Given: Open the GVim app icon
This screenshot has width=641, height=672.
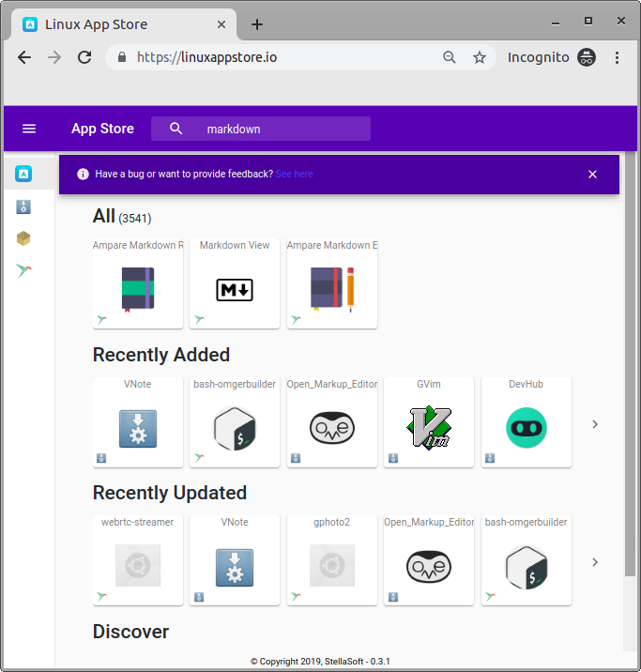Looking at the screenshot, I should 429,428.
